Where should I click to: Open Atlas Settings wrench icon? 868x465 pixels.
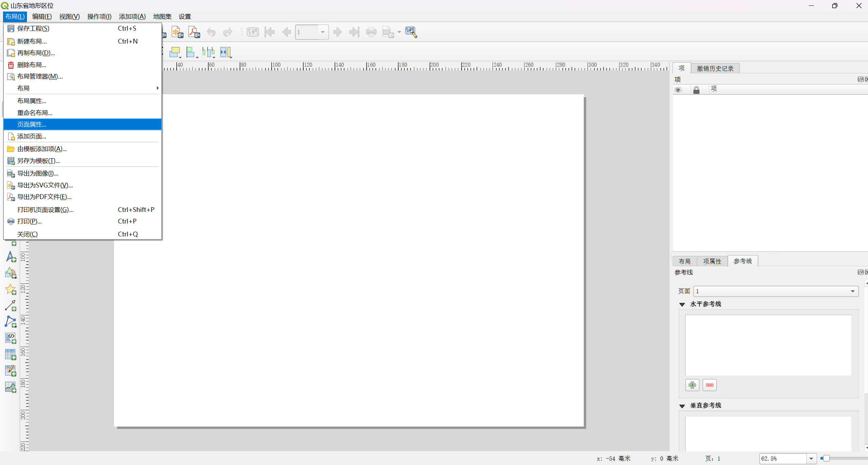(411, 32)
